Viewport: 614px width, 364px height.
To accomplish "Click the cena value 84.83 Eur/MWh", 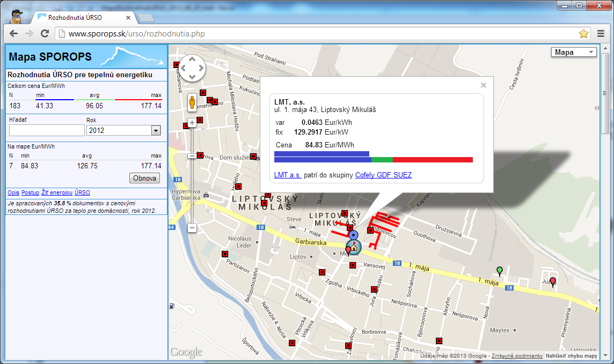I will [330, 145].
